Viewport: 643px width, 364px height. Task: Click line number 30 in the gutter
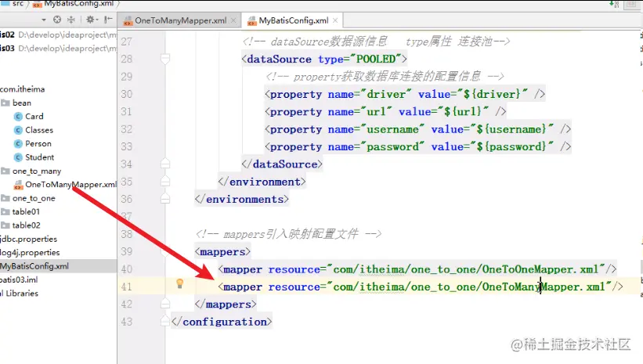[x=127, y=94]
